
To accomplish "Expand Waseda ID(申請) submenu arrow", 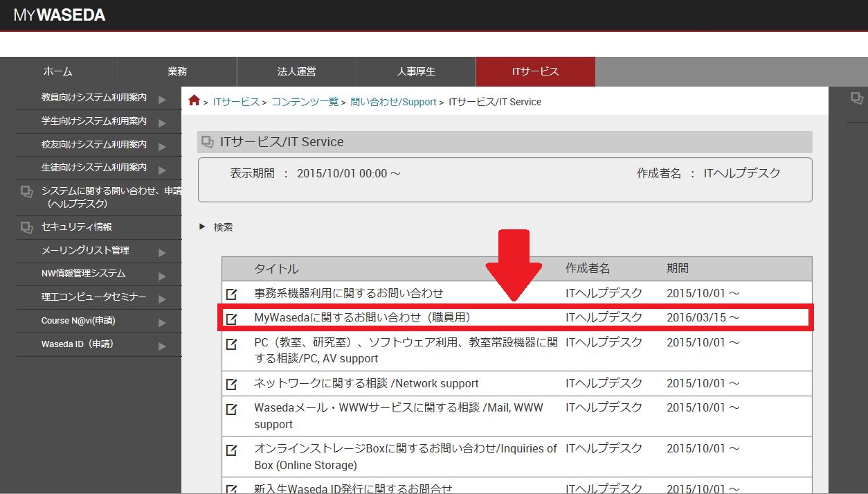I will click(162, 346).
